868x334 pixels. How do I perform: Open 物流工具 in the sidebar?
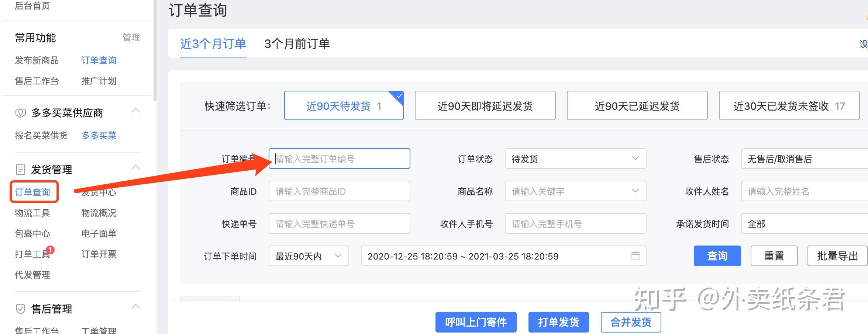[x=32, y=213]
